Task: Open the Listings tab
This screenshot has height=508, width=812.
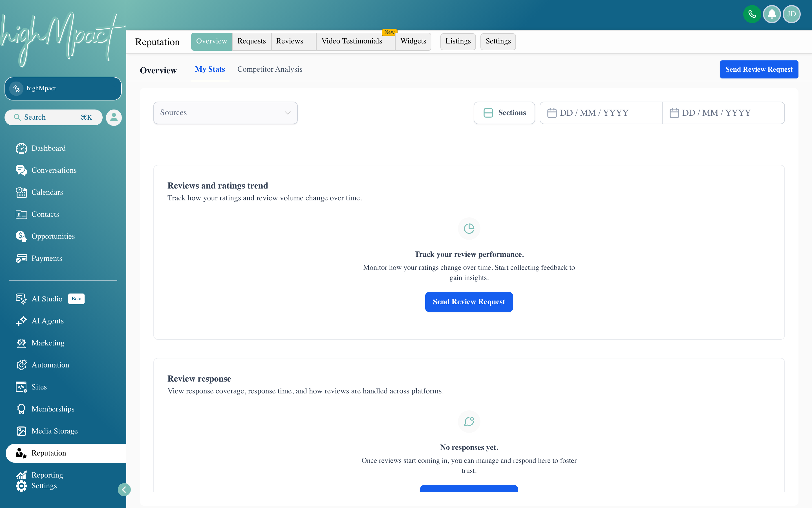Action: pos(458,41)
